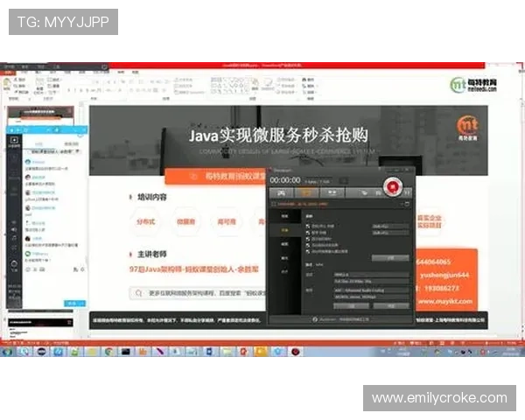Screen dimensions: 525x420
Task: Click the right settings button under format settings
Action: pyautogui.click(x=391, y=305)
